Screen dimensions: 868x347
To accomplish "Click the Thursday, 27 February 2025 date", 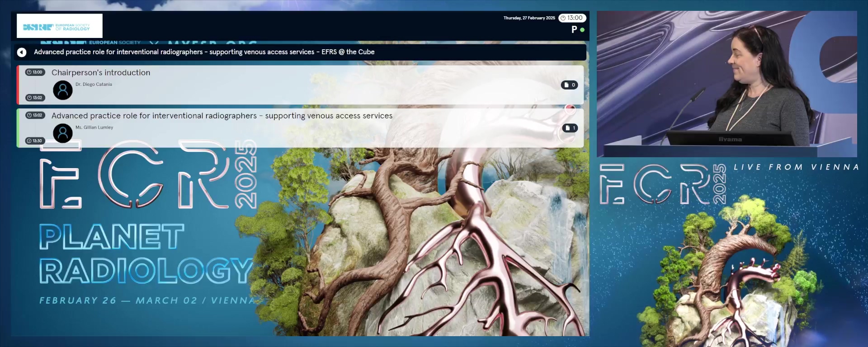I will click(529, 18).
